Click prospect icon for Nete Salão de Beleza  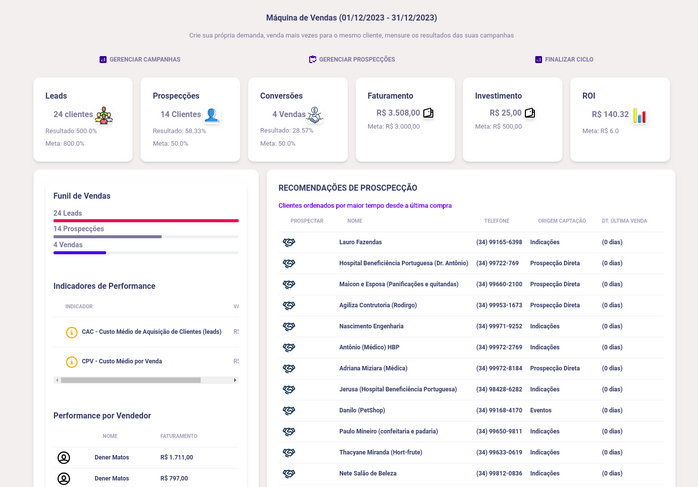tap(289, 473)
